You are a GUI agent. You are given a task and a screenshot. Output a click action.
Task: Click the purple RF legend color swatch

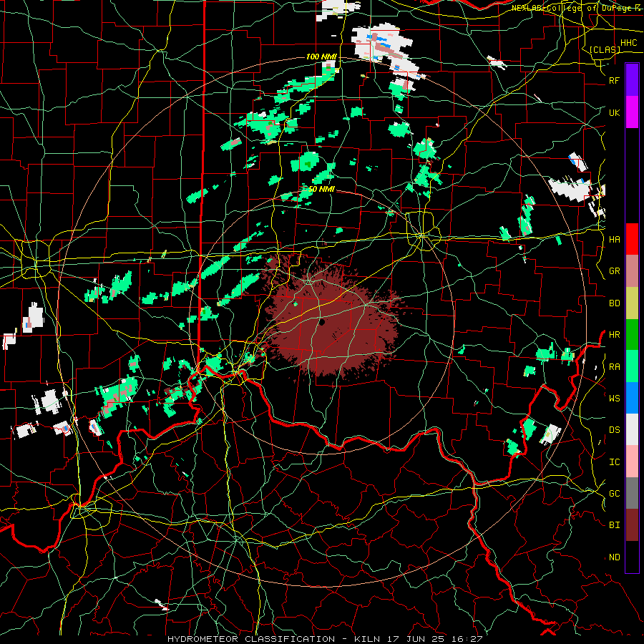(632, 80)
